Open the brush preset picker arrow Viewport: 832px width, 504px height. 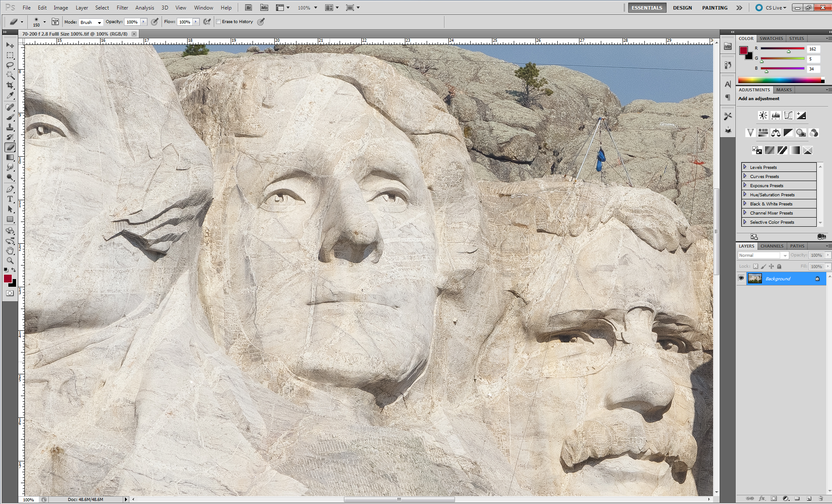(x=44, y=22)
